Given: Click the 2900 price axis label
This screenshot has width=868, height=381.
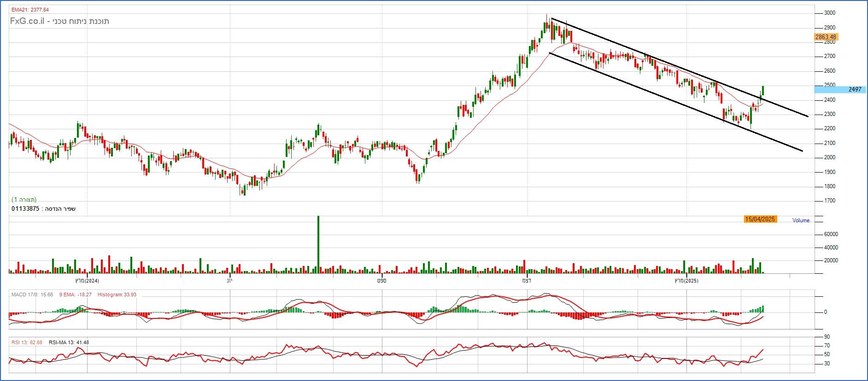Looking at the screenshot, I should click(x=829, y=28).
